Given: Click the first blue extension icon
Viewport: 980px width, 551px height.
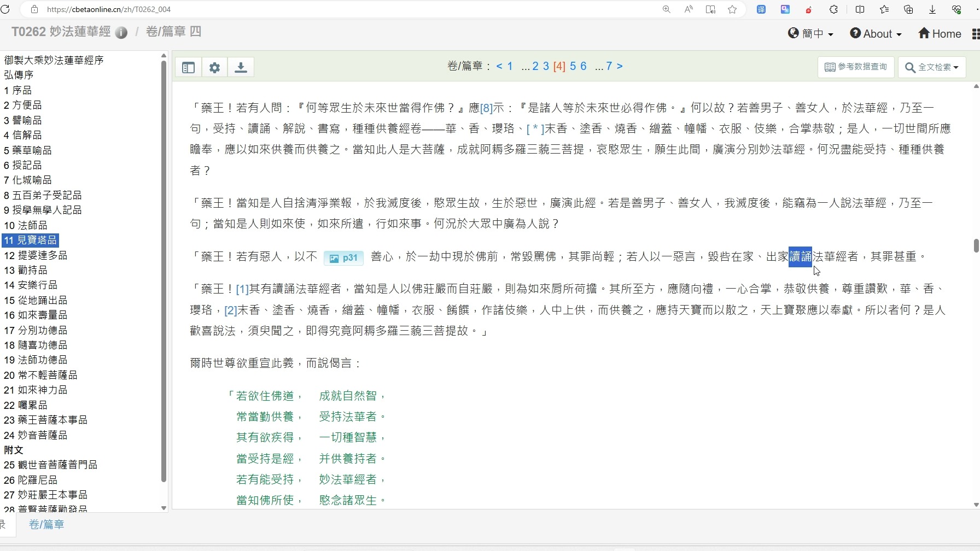Looking at the screenshot, I should tap(761, 9).
